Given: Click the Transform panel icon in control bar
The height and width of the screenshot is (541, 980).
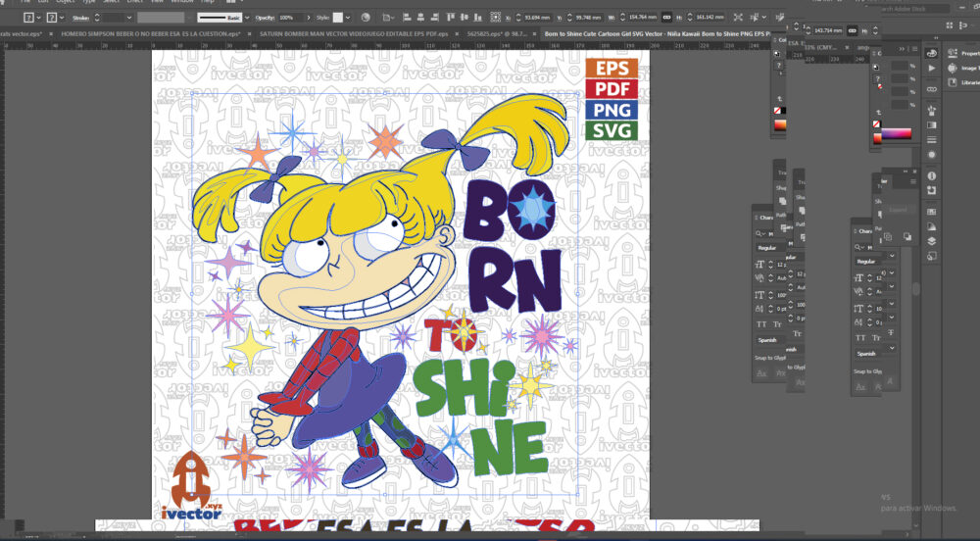Looking at the screenshot, I should coord(738,18).
